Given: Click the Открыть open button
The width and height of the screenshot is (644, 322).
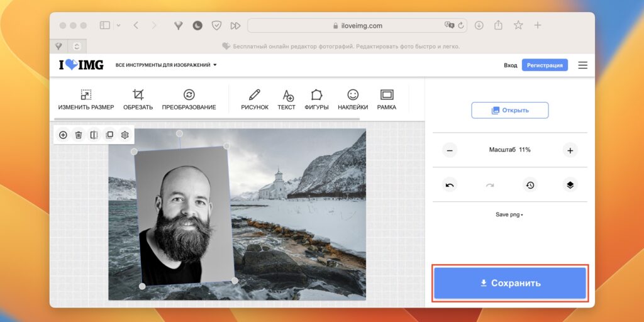Looking at the screenshot, I should click(509, 111).
